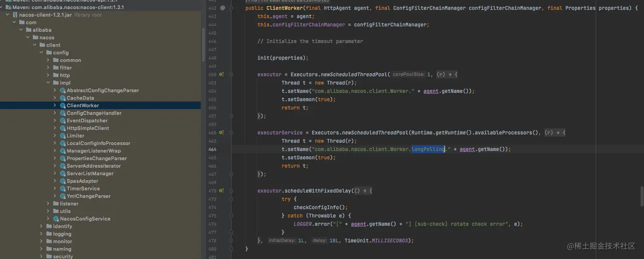
Task: Select PropertiesChangeParser in the project tree
Action: [x=97, y=158]
